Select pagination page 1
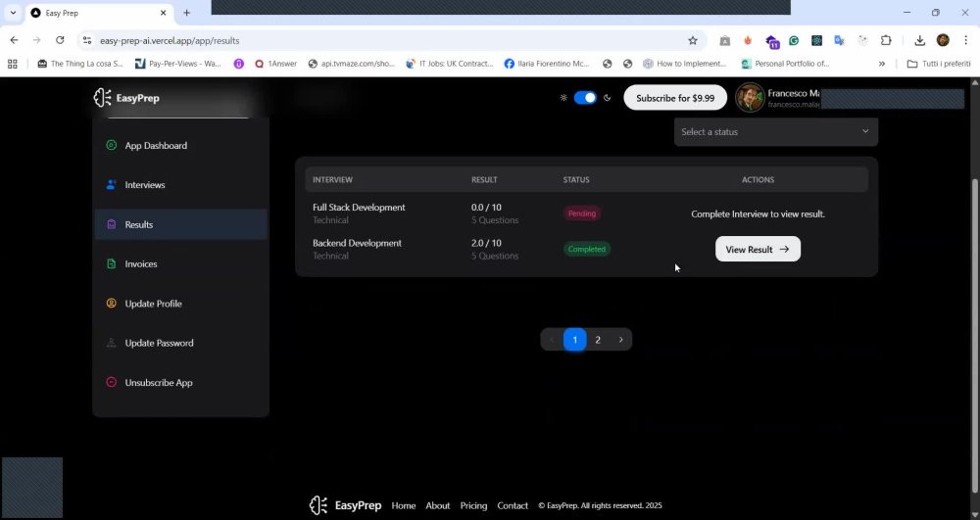This screenshot has width=980, height=520. point(575,340)
